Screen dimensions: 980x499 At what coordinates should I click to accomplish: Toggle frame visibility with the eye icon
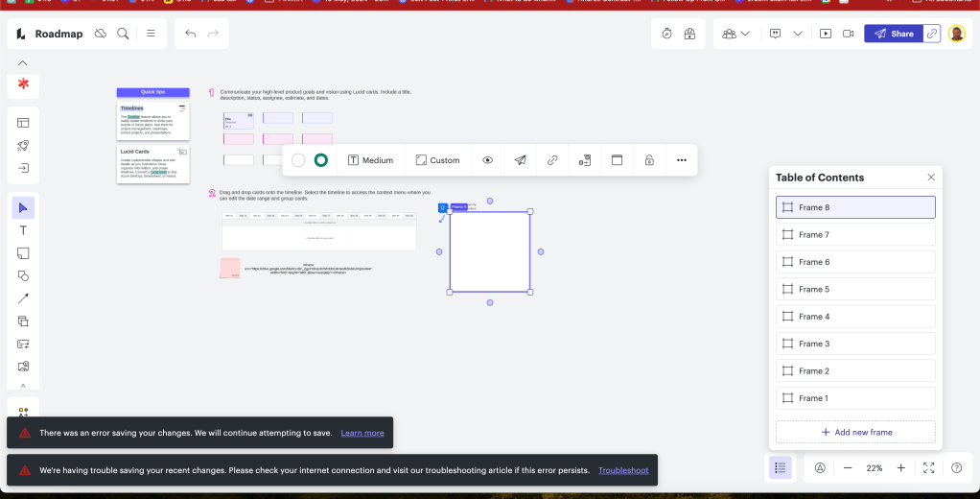487,160
